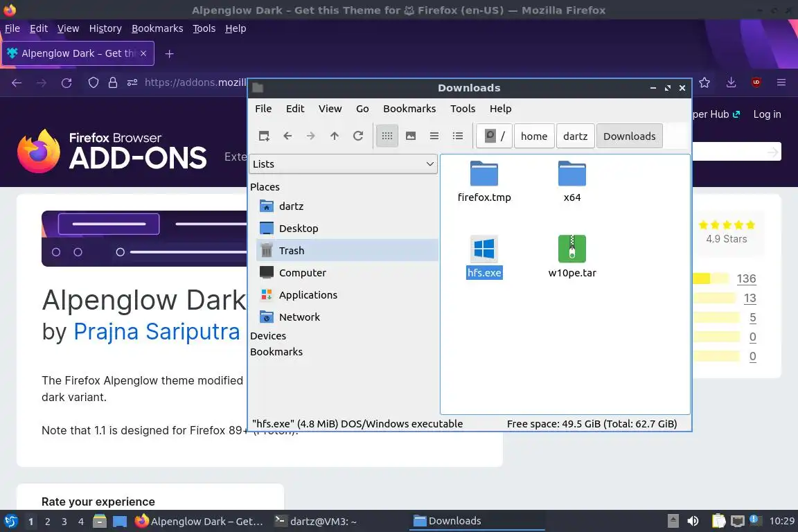Open file manager Help menu
The height and width of the screenshot is (532, 798).
click(x=500, y=109)
